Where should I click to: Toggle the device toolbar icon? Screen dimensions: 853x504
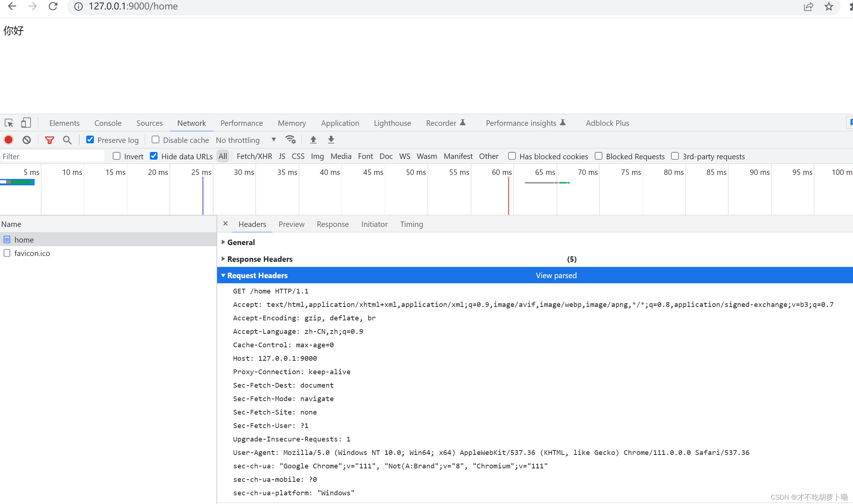tap(26, 123)
